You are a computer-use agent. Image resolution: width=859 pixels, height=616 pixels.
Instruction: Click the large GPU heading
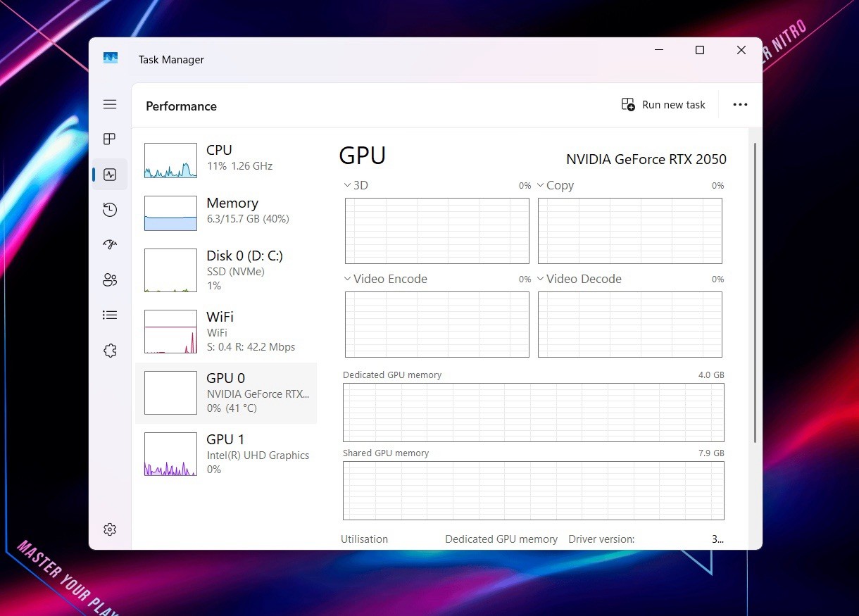tap(363, 156)
